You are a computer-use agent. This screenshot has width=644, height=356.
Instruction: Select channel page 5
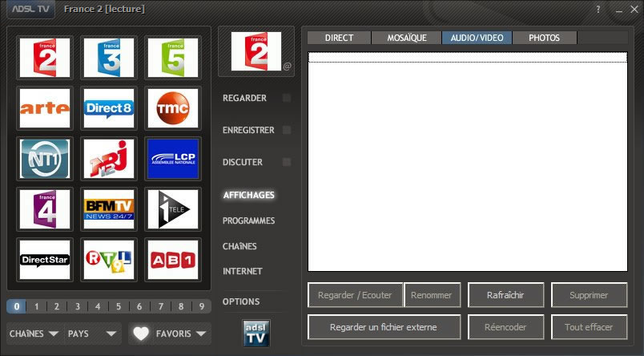point(119,306)
